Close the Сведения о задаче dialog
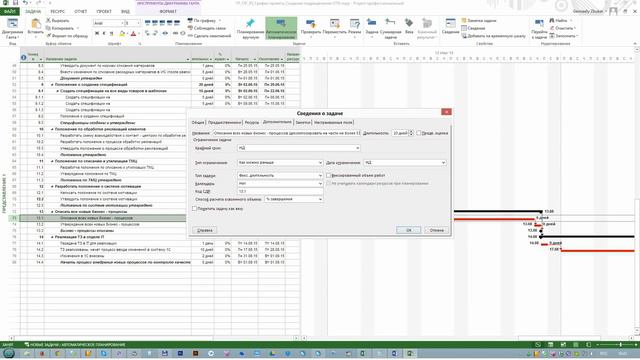 pyautogui.click(x=446, y=112)
